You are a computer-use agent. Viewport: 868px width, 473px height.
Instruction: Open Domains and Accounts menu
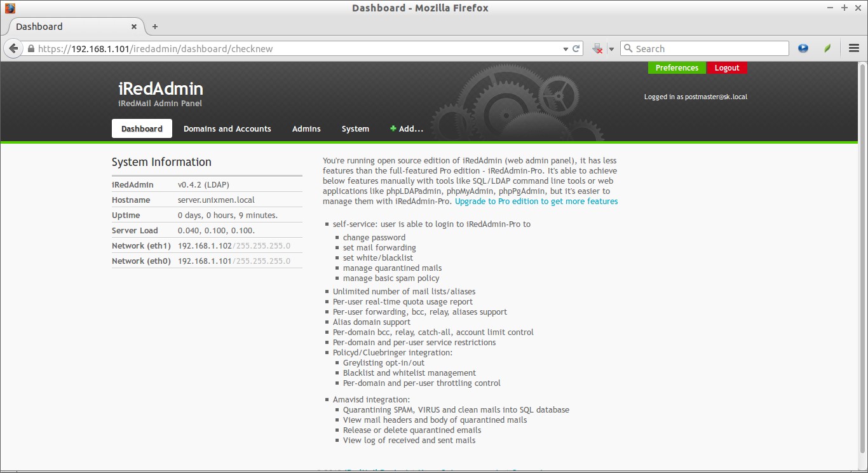tap(227, 128)
